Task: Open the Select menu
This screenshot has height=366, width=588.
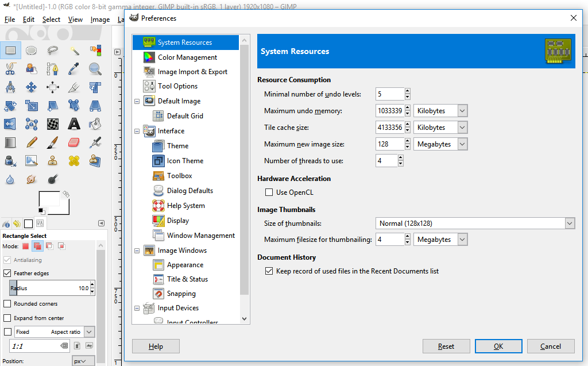Action: click(51, 20)
